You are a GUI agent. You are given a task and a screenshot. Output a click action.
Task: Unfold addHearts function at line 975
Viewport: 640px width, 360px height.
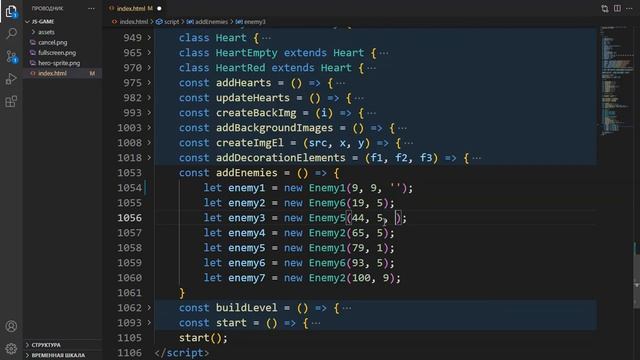(x=149, y=82)
